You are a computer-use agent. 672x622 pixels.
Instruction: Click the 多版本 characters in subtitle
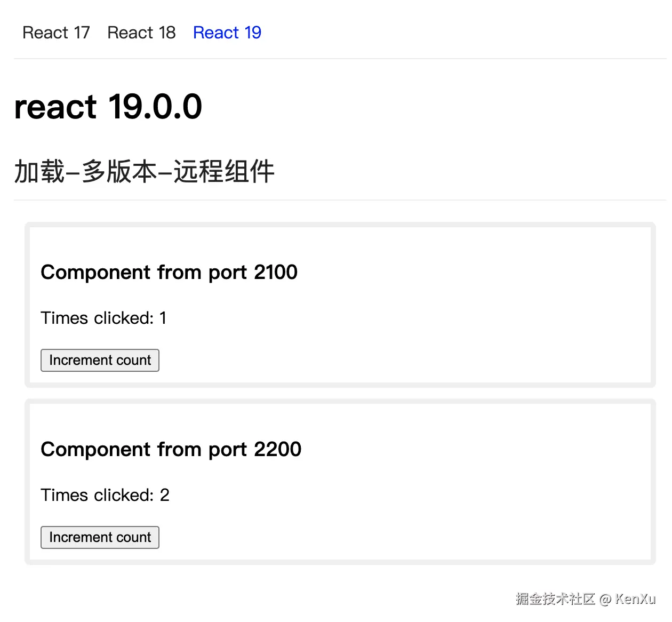coord(119,172)
